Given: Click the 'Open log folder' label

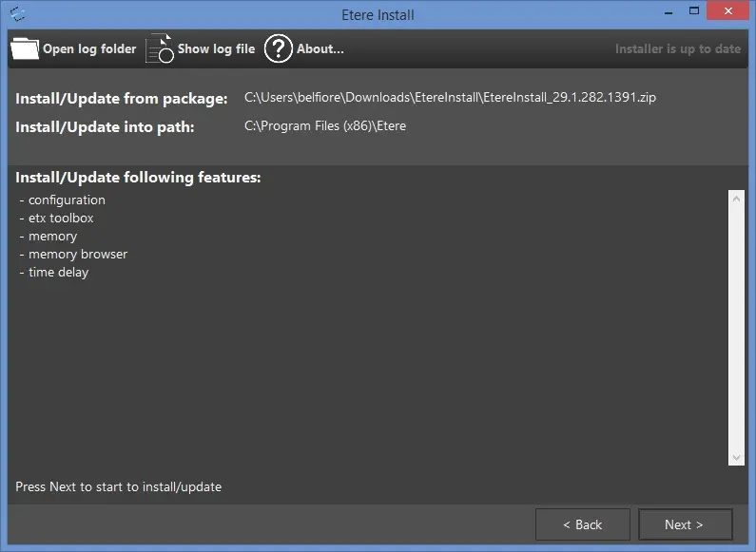Looking at the screenshot, I should coord(89,49).
